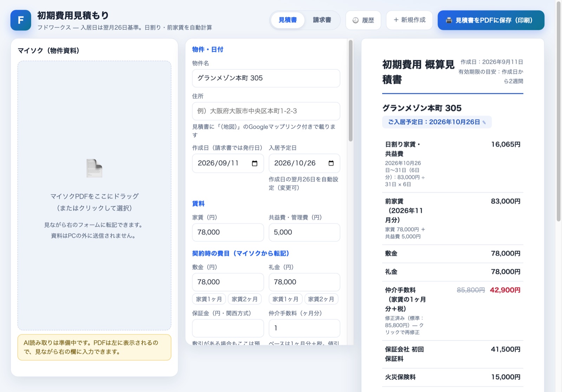Set 敷金 to 家賃1ヶ月 chip

coord(209,299)
